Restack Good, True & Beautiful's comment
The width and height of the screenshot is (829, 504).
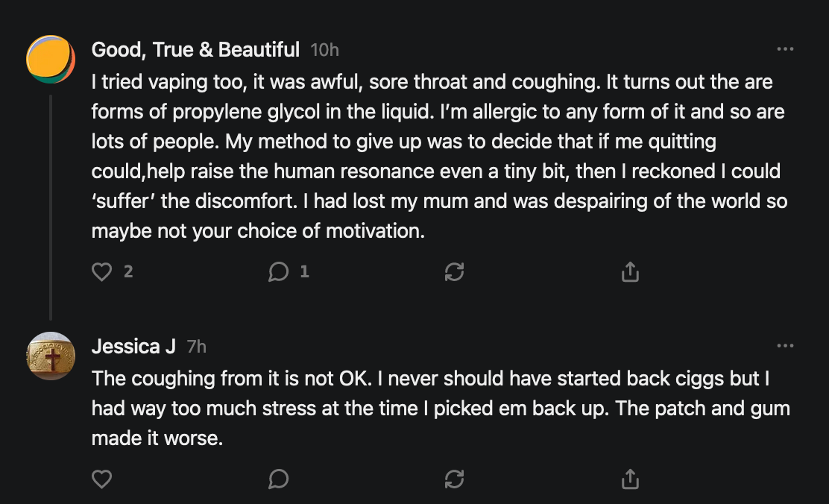pyautogui.click(x=454, y=273)
